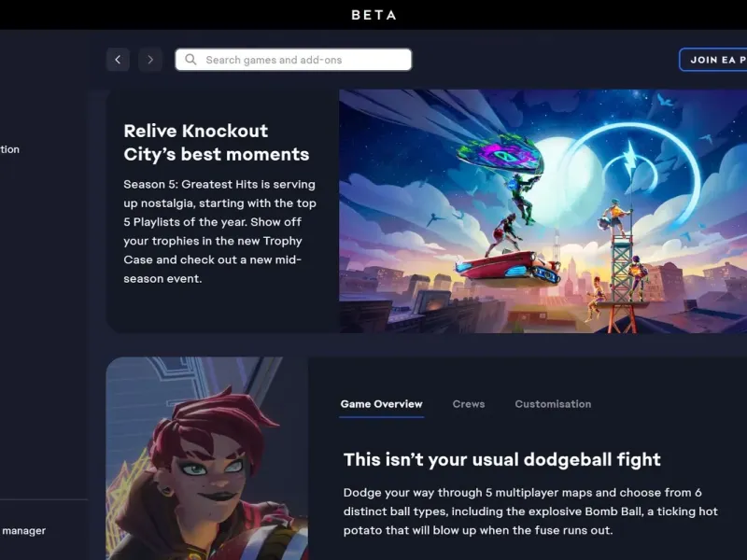
Task: Switch to the Crews tab
Action: (469, 404)
